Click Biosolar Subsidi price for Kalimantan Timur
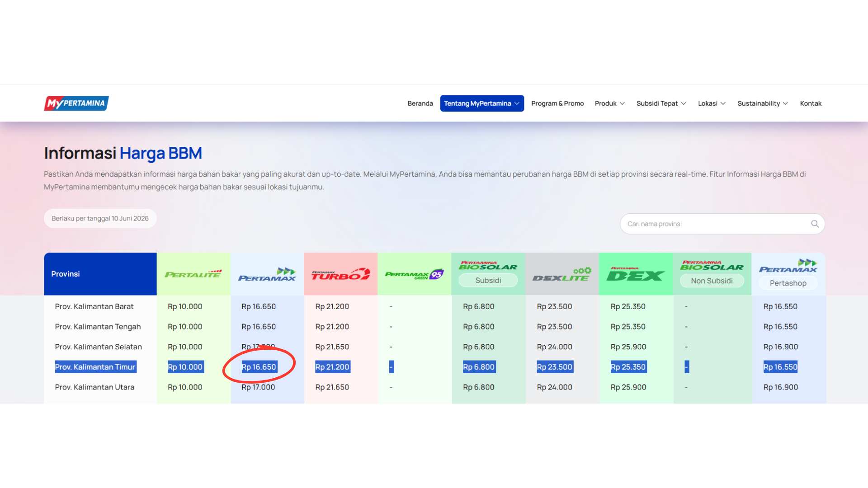This screenshot has height=488, width=868. pos(479,367)
